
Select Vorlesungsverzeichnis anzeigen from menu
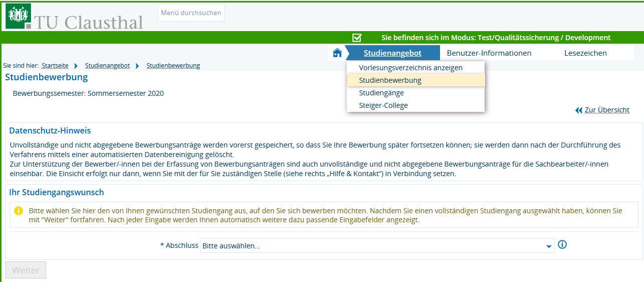(410, 68)
